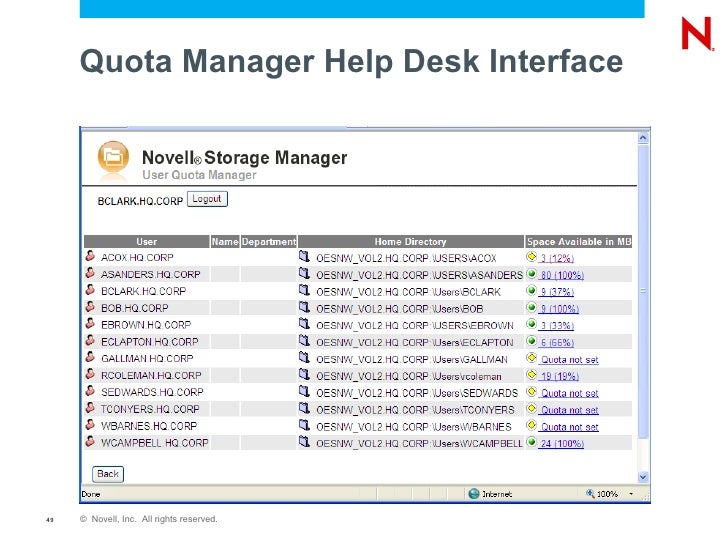Click the folder icon for Users\BOB directory
The height and width of the screenshot is (546, 728).
tap(304, 307)
